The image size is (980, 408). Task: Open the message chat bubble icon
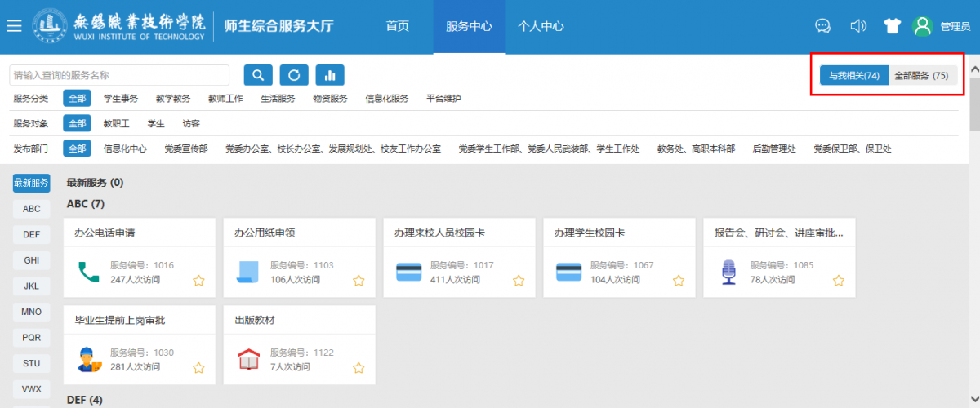point(822,26)
